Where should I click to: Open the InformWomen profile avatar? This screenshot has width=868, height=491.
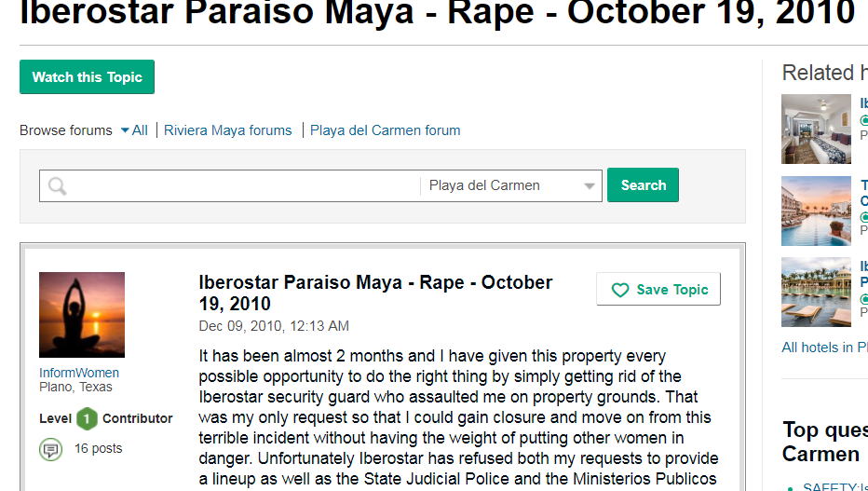82,315
